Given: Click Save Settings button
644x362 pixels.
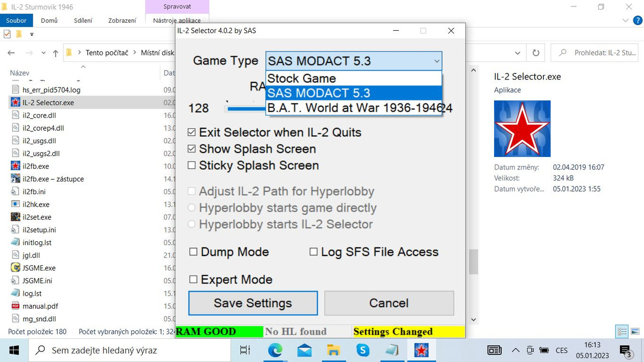Looking at the screenshot, I should click(253, 303).
